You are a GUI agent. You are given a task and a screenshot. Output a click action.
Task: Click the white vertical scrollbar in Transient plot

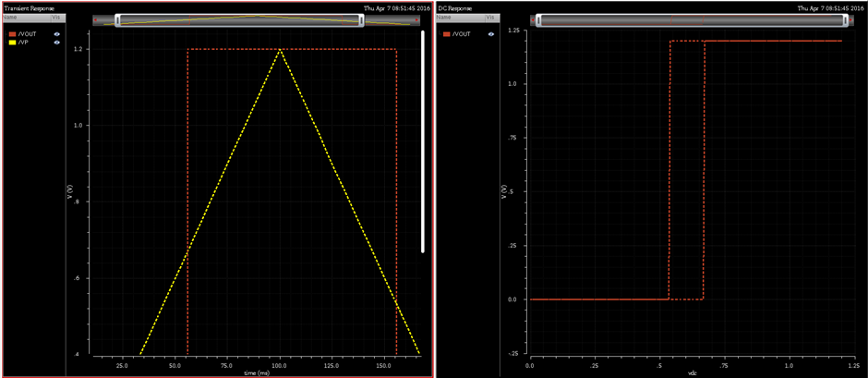pyautogui.click(x=423, y=140)
